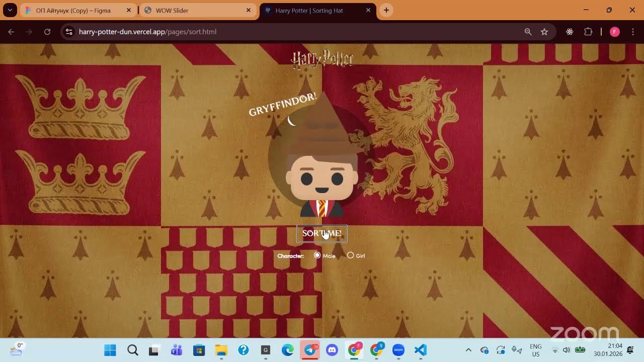This screenshot has width=644, height=362.
Task: Open Windows taskbar Search
Action: (132, 350)
